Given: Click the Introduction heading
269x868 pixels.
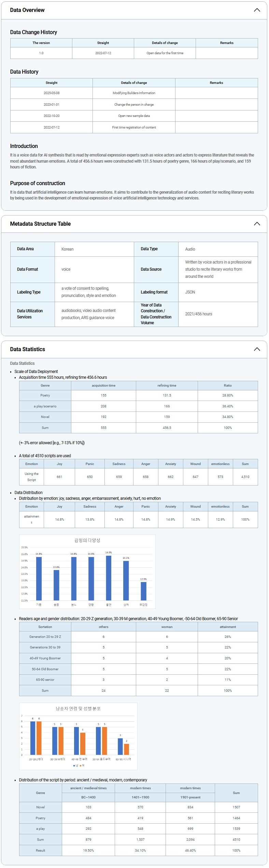Looking at the screenshot, I should click(24, 146).
